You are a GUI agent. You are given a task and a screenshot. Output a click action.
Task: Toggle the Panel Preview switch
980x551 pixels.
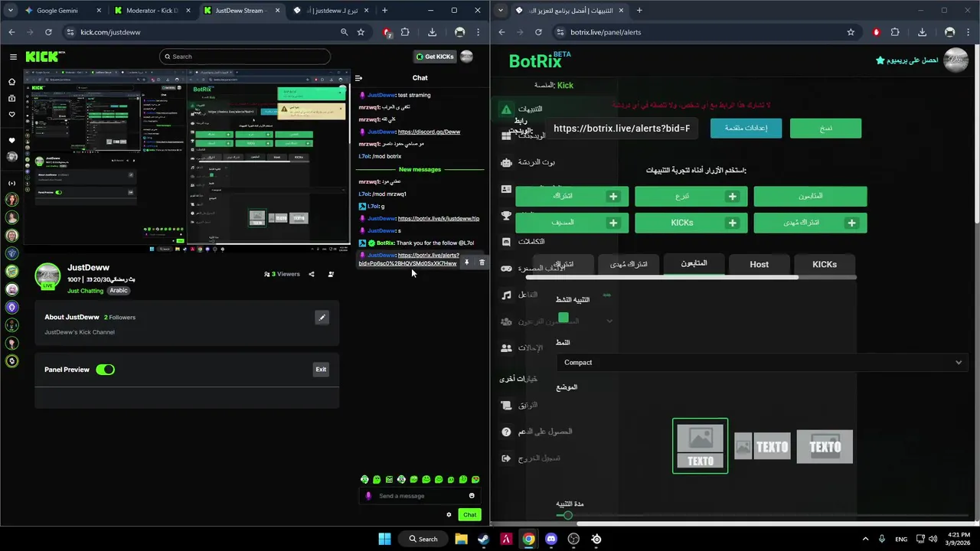[x=105, y=370]
